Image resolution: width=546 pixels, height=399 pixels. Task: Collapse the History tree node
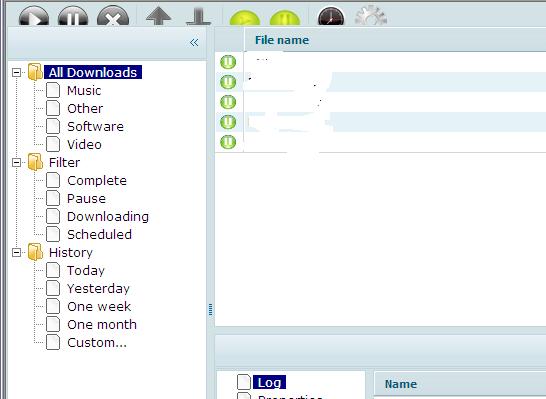pyautogui.click(x=16, y=252)
